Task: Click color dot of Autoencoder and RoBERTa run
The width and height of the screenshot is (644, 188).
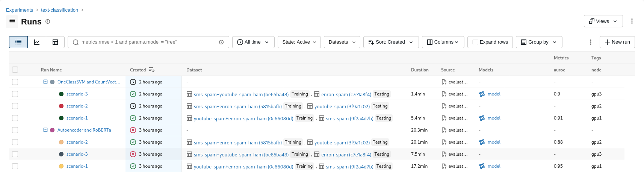Action: coord(52,130)
